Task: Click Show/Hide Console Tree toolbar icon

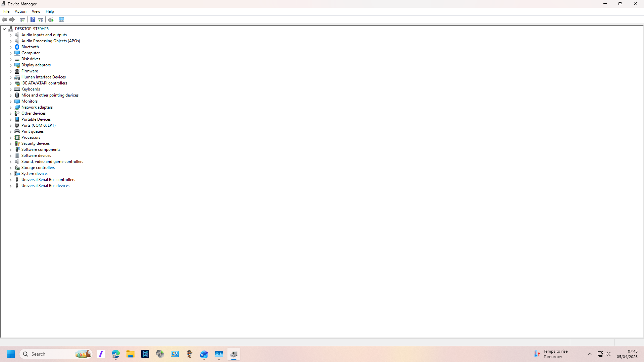Action: pyautogui.click(x=22, y=19)
